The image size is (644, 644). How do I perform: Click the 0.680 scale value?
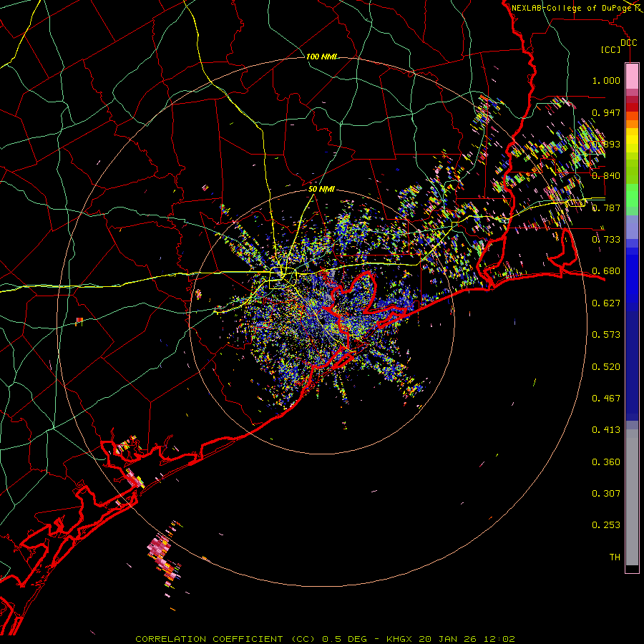[x=606, y=271]
